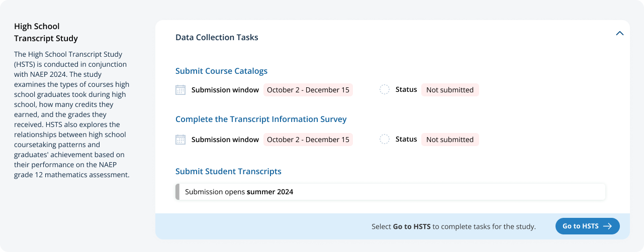Click the Transcript Survey status circle icon
The image size is (644, 252).
click(385, 140)
